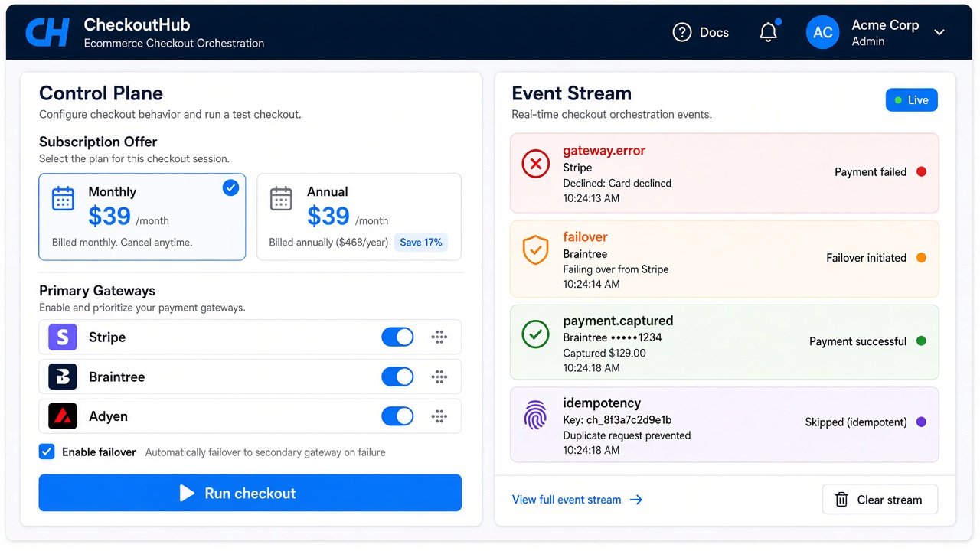Click the AC account avatar
This screenshot has width=980, height=551.
point(823,32)
